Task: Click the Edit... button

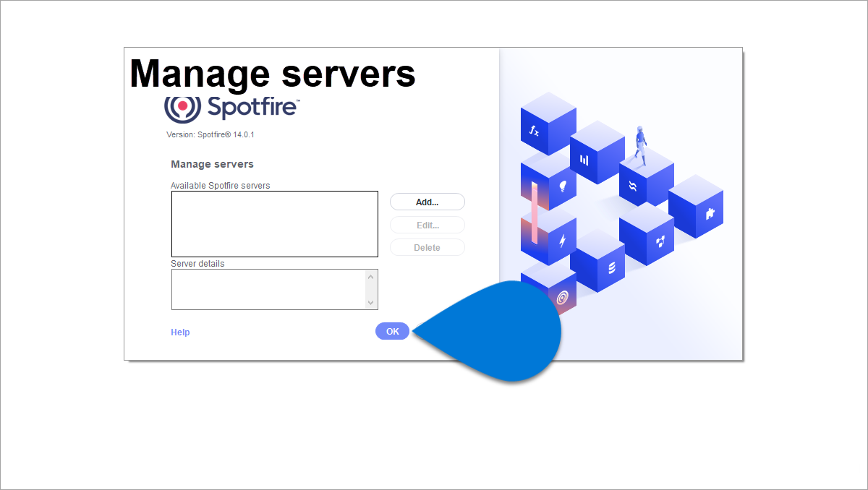Action: pyautogui.click(x=427, y=225)
